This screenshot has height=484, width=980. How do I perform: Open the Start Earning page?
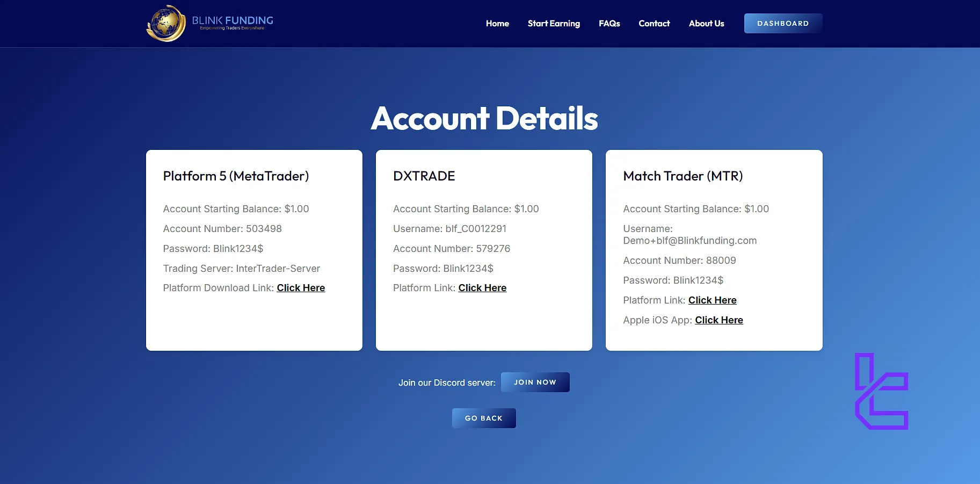[554, 23]
